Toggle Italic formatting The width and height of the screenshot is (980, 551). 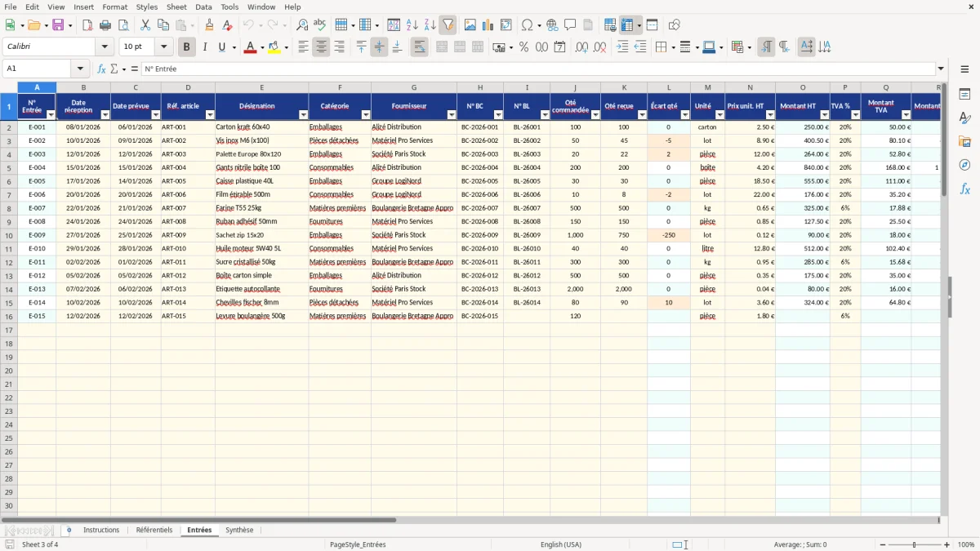click(204, 47)
